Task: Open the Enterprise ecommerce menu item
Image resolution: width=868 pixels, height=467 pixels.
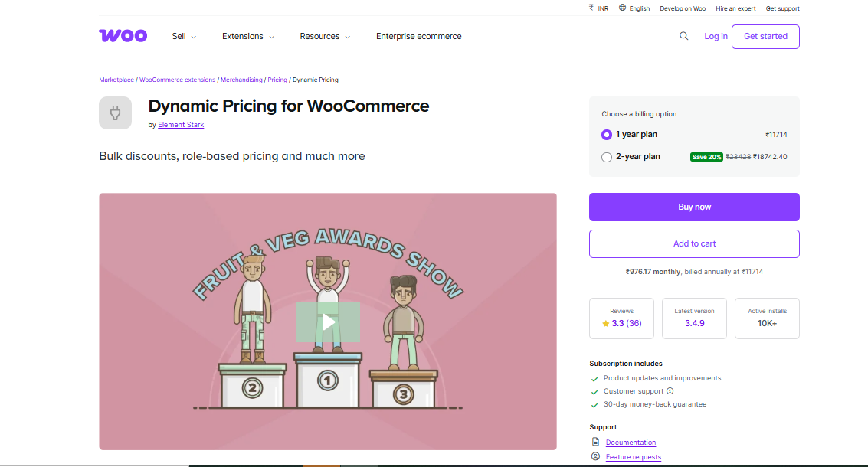Action: click(418, 36)
